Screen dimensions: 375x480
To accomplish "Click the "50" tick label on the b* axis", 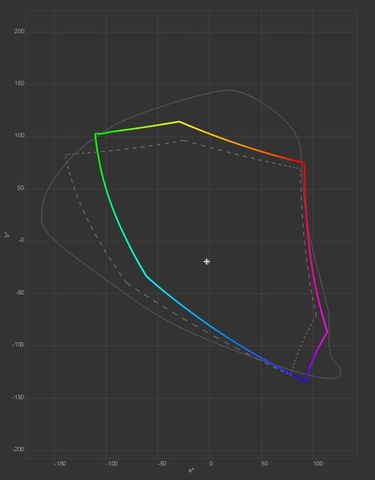I will click(21, 188).
